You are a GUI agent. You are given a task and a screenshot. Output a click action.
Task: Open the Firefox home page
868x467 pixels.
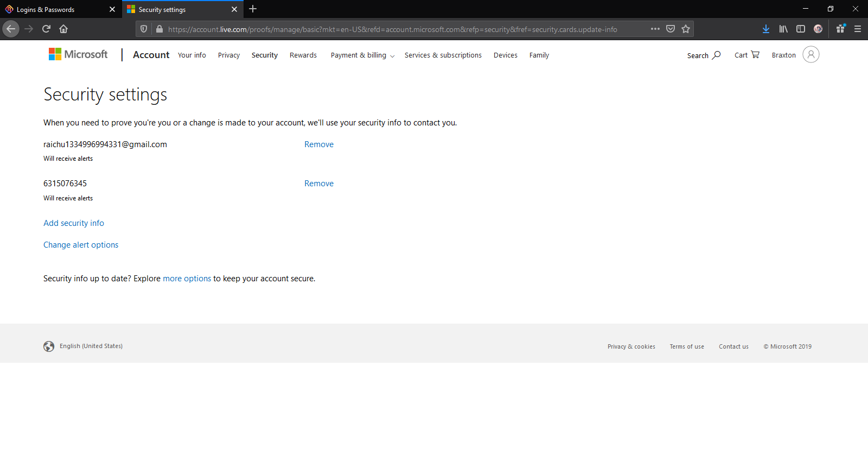tap(63, 29)
